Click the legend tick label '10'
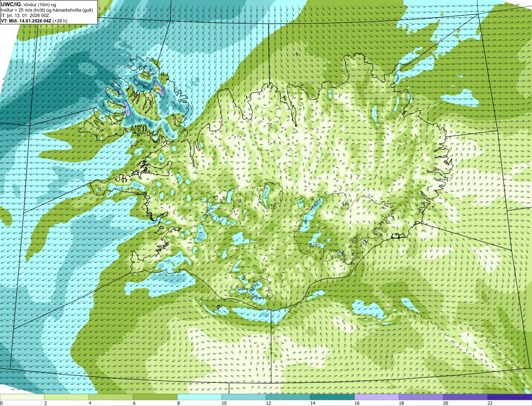 pos(224,403)
